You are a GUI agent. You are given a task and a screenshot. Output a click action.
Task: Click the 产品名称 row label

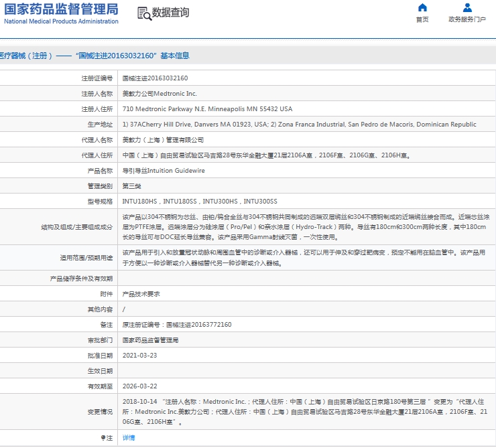[x=100, y=171]
